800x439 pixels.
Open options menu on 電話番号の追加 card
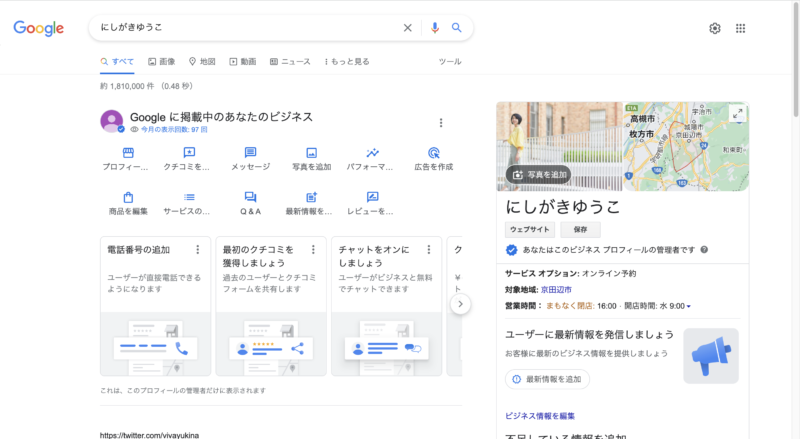coord(197,250)
